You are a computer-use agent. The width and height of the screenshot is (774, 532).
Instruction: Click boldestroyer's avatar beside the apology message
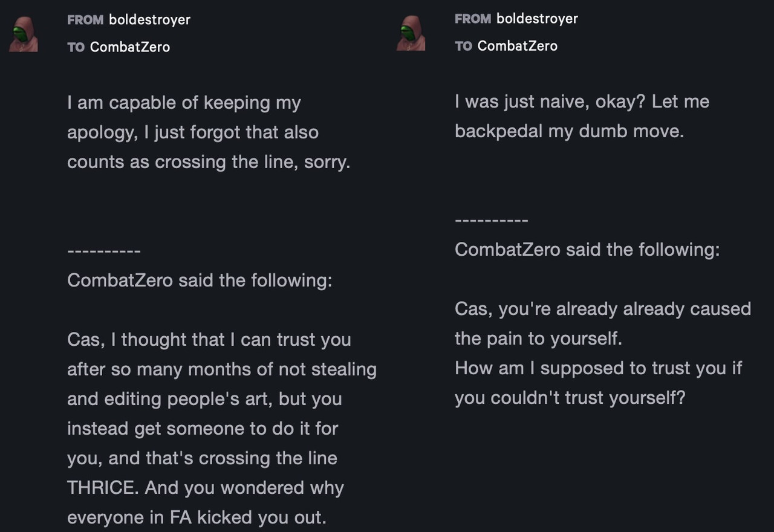tap(24, 34)
